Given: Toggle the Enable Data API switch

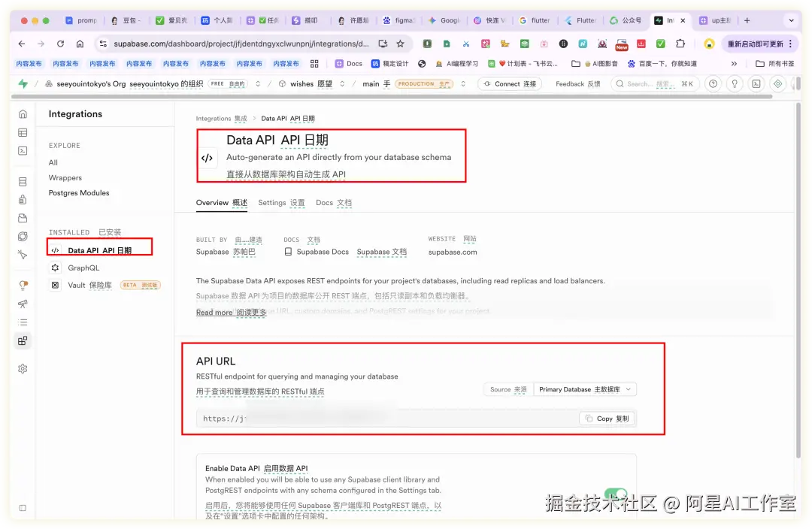Looking at the screenshot, I should pos(616,493).
